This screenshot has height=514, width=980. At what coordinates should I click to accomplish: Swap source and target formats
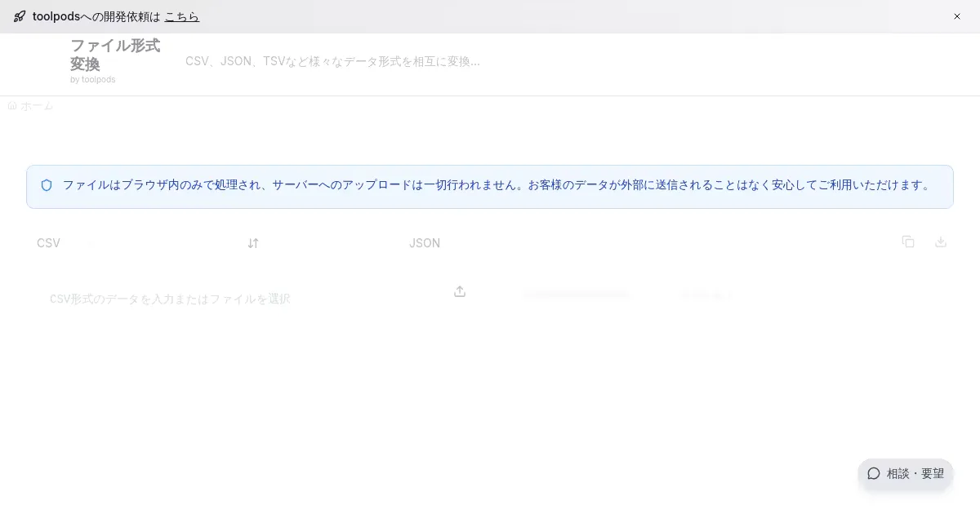tap(253, 243)
